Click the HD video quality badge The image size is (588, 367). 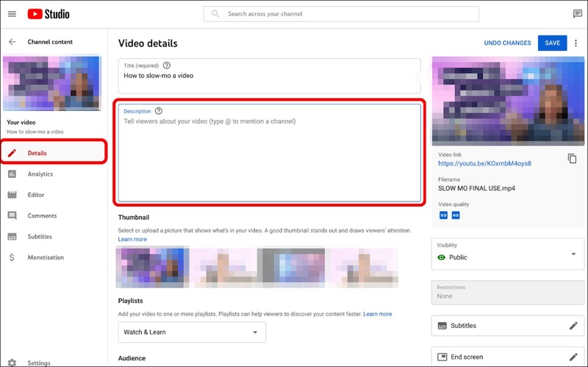coord(456,215)
